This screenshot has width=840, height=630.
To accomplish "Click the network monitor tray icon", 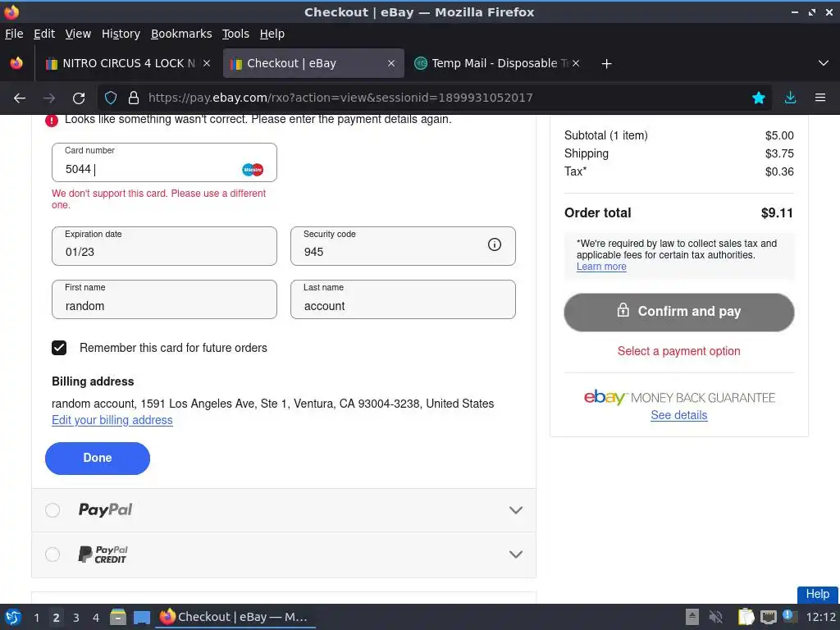I will point(768,617).
